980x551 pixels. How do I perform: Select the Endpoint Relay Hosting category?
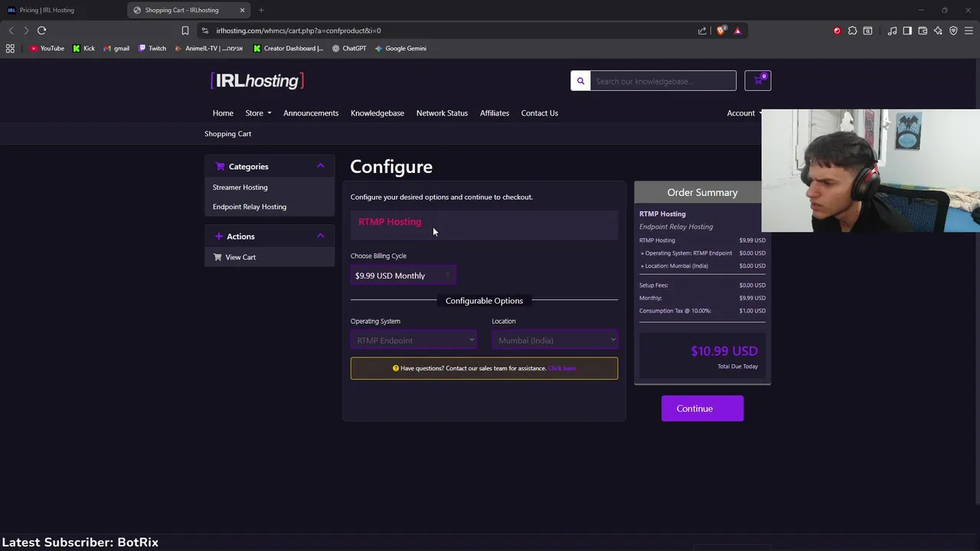[x=250, y=207]
